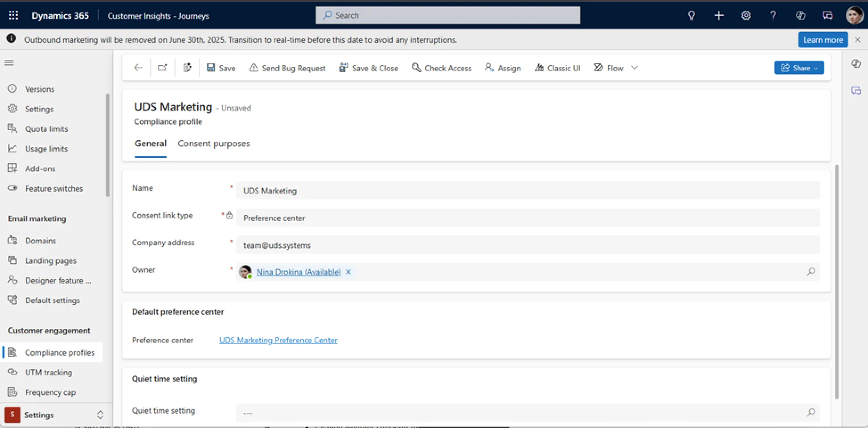
Task: Click the lightbulb assistant icon
Action: coord(692,16)
